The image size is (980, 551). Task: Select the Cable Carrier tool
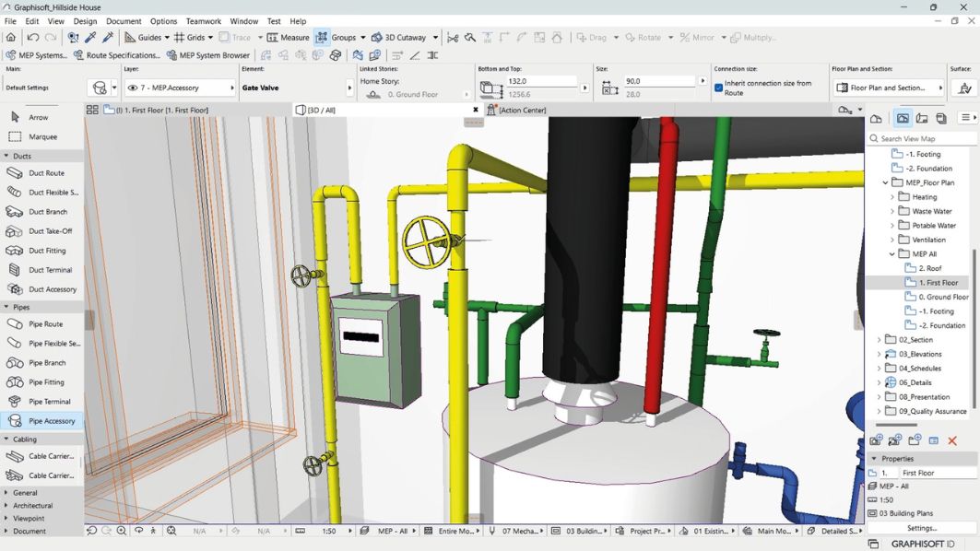point(40,455)
